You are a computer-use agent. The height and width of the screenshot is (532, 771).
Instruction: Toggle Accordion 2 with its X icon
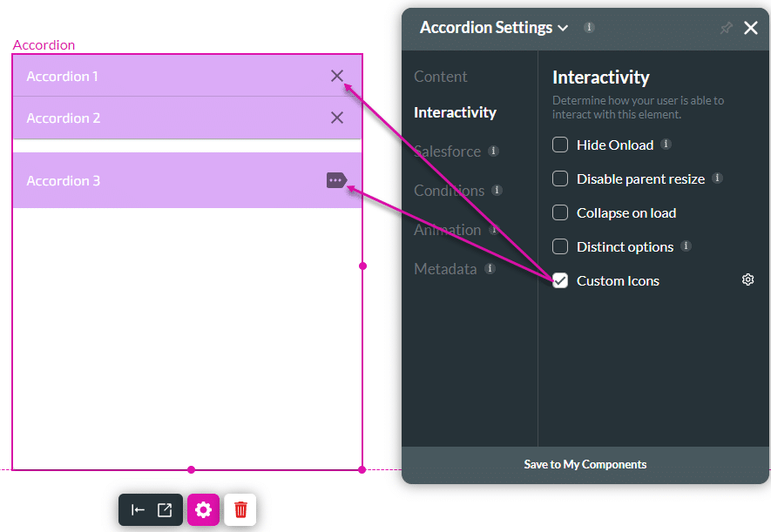click(337, 118)
